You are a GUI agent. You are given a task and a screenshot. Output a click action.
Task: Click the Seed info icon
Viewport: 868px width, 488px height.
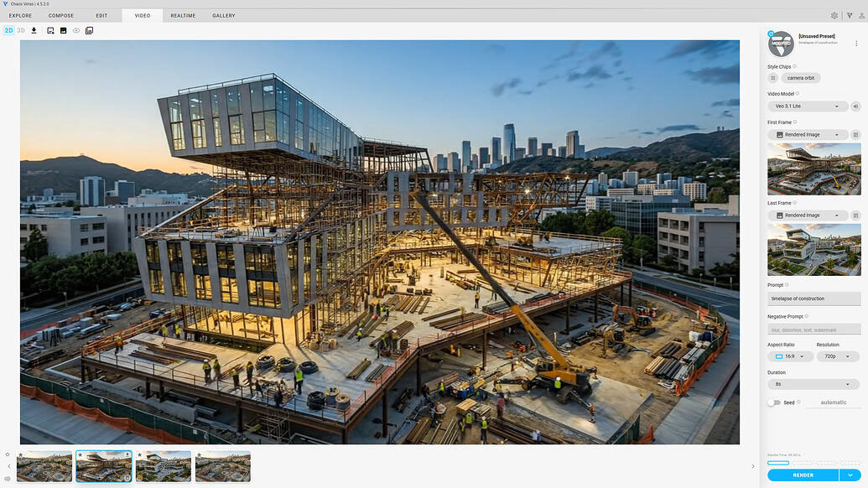tap(798, 402)
